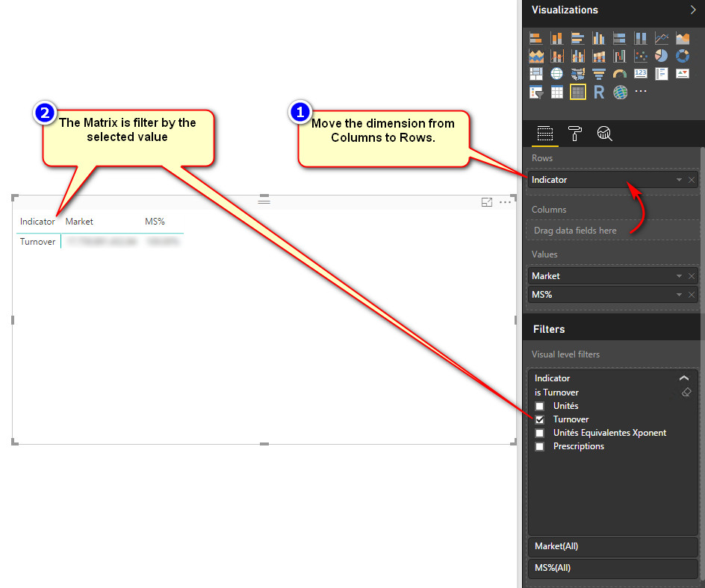Screen dimensions: 705x588
Task: Select the R script visual
Action: (x=598, y=92)
